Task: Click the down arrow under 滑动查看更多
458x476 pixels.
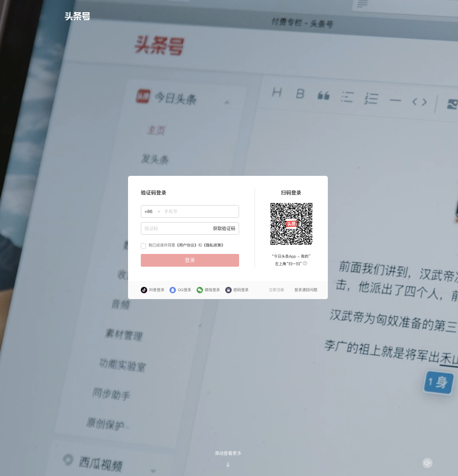Action: tap(228, 464)
